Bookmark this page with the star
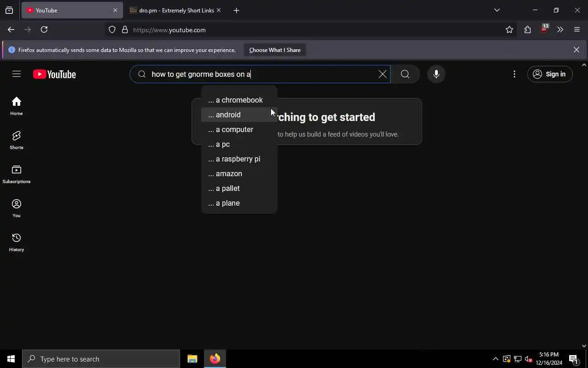 [509, 29]
